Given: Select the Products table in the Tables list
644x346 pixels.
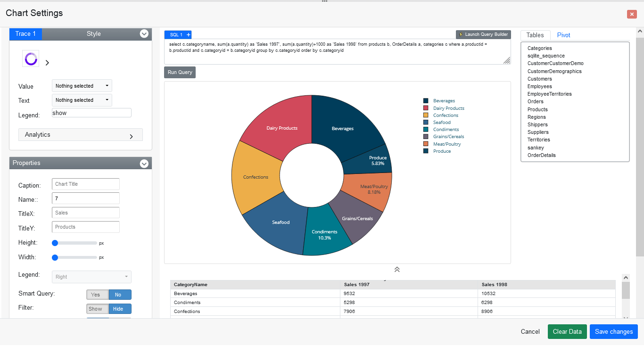Looking at the screenshot, I should coord(537,109).
